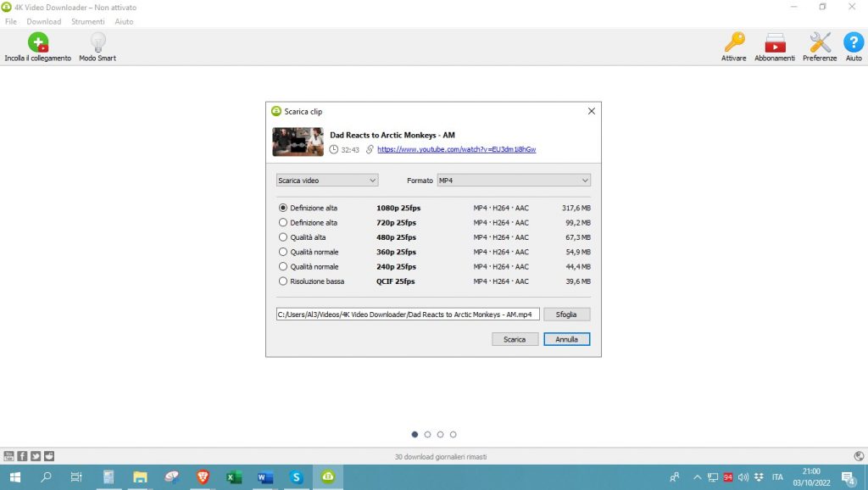Click the Aiuto help icon
This screenshot has height=490, width=868.
853,42
